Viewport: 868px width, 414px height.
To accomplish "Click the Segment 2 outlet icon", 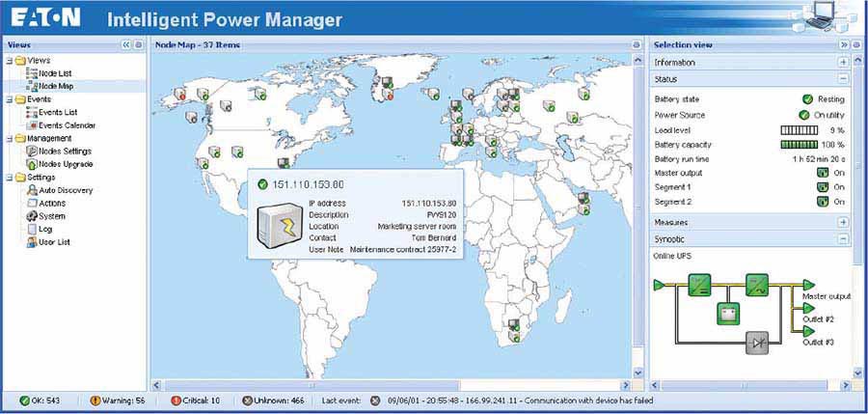I will pos(823,202).
